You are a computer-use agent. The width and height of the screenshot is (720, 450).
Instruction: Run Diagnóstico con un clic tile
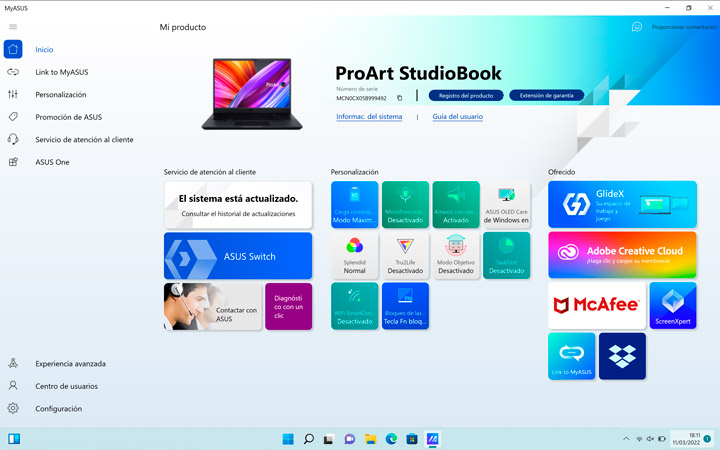288,306
